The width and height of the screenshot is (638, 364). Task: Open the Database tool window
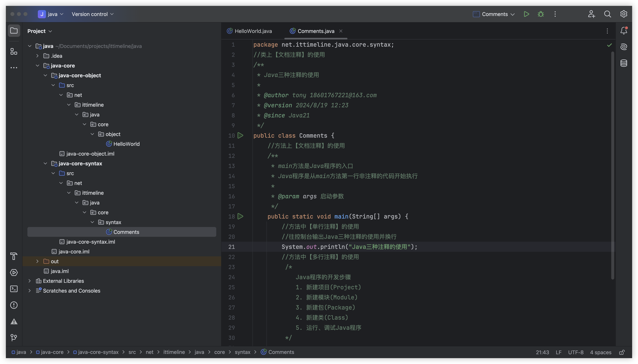click(x=624, y=63)
